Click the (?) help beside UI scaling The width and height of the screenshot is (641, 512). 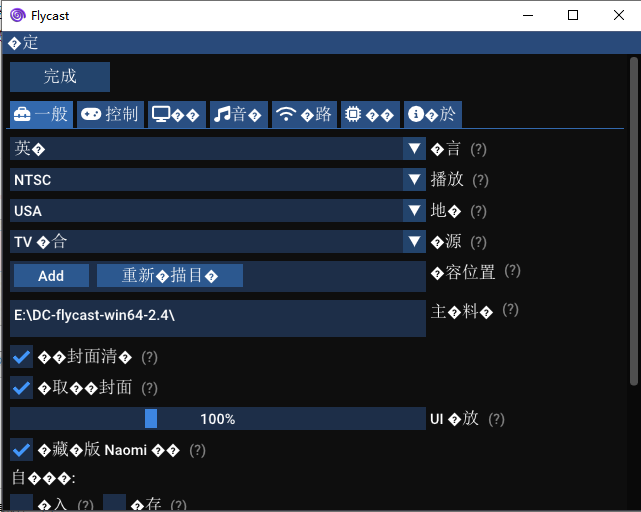(x=496, y=419)
